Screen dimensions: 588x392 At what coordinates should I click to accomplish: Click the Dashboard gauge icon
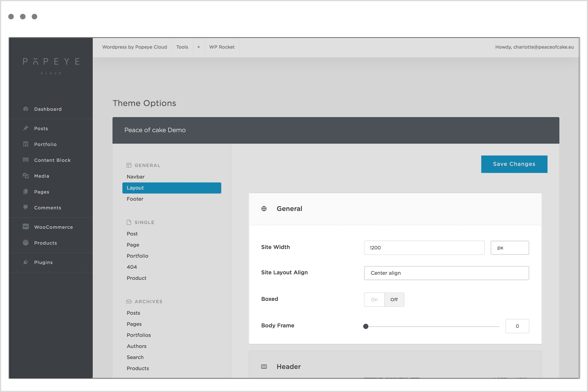pos(26,109)
